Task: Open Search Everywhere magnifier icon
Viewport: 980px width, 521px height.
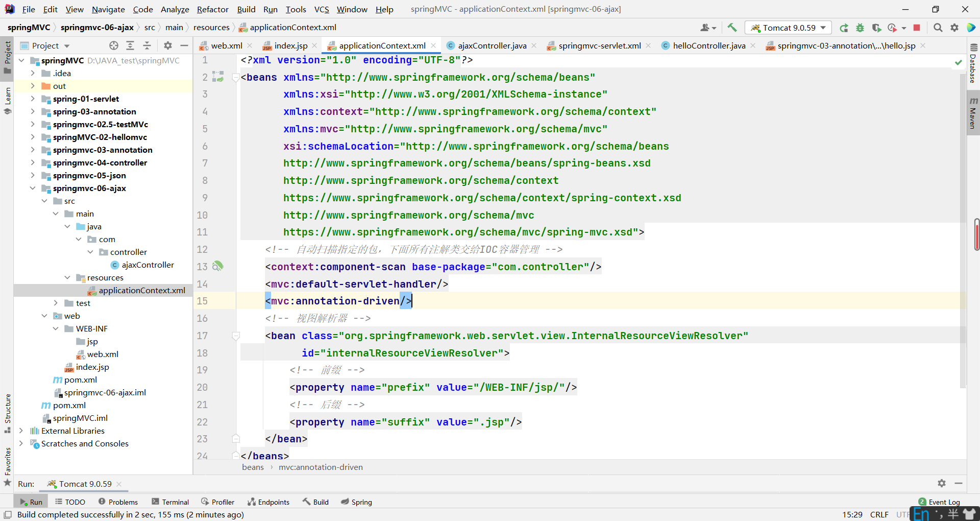Action: (938, 28)
